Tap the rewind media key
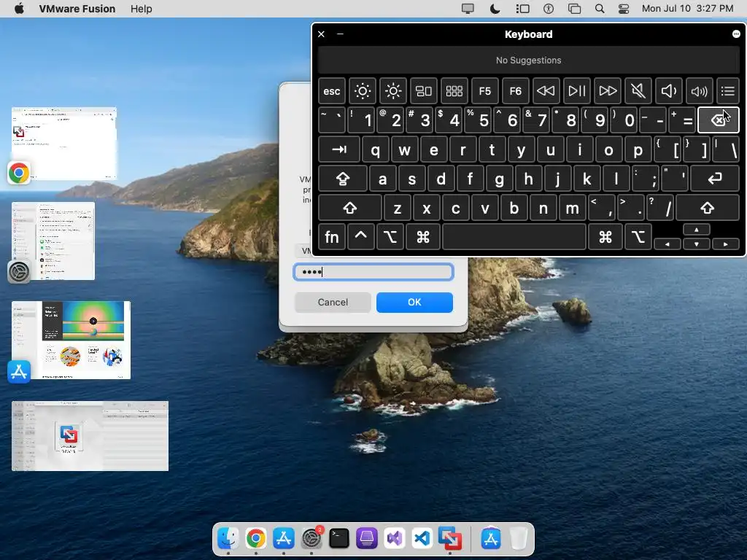Screen dimensions: 747x560 pos(546,91)
